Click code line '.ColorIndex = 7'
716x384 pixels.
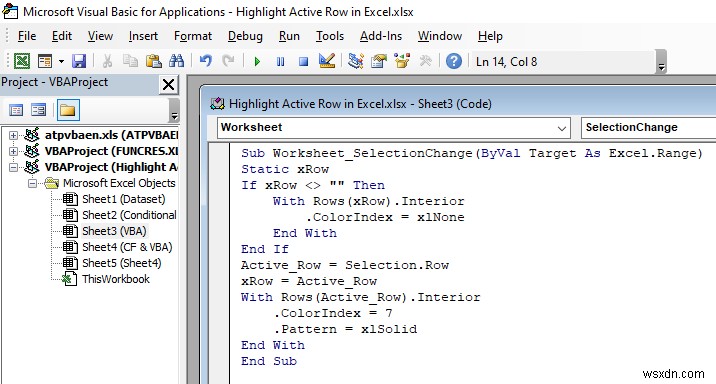tap(333, 313)
